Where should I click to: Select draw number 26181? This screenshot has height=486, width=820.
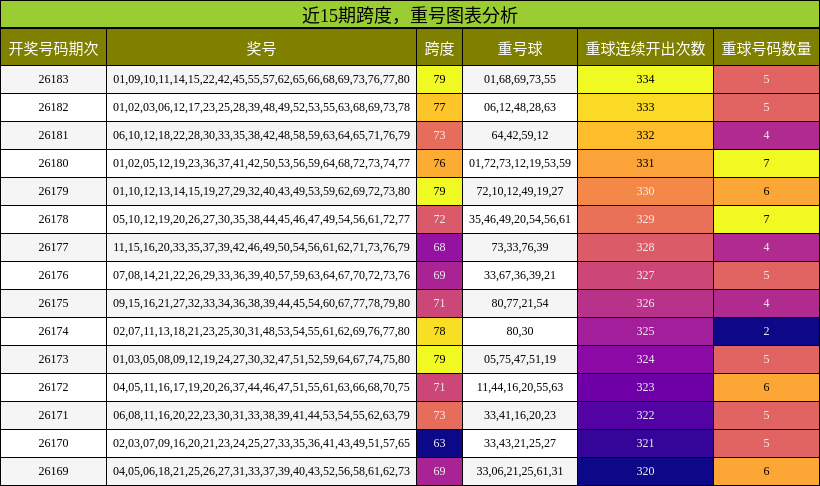53,135
